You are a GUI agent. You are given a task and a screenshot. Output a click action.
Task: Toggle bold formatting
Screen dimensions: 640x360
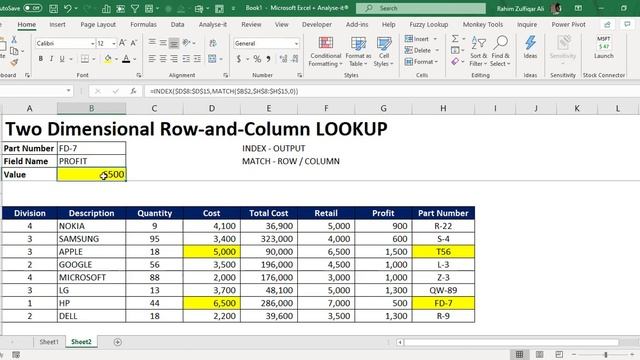(40, 59)
